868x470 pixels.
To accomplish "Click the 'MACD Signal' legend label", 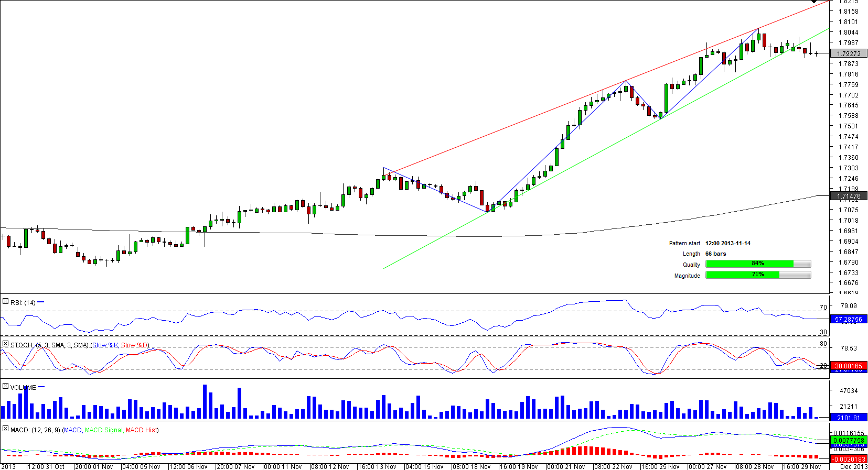I will tap(104, 430).
